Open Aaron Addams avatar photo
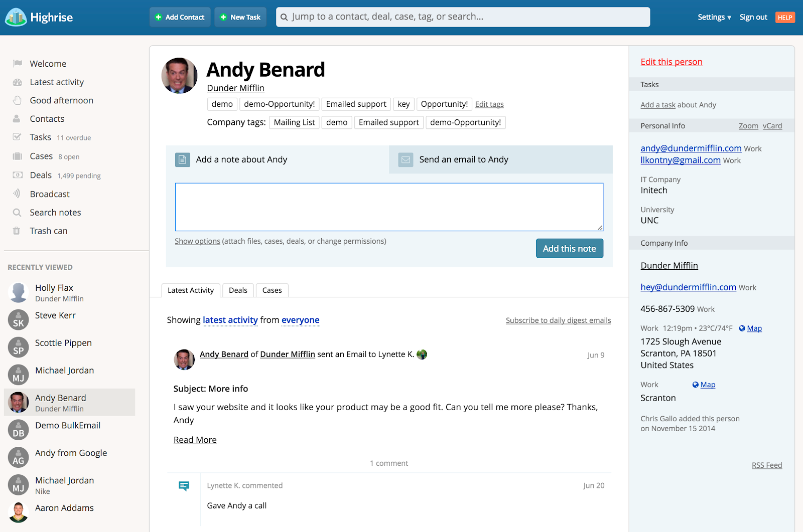Viewport: 803px width, 532px height. pyautogui.click(x=19, y=512)
